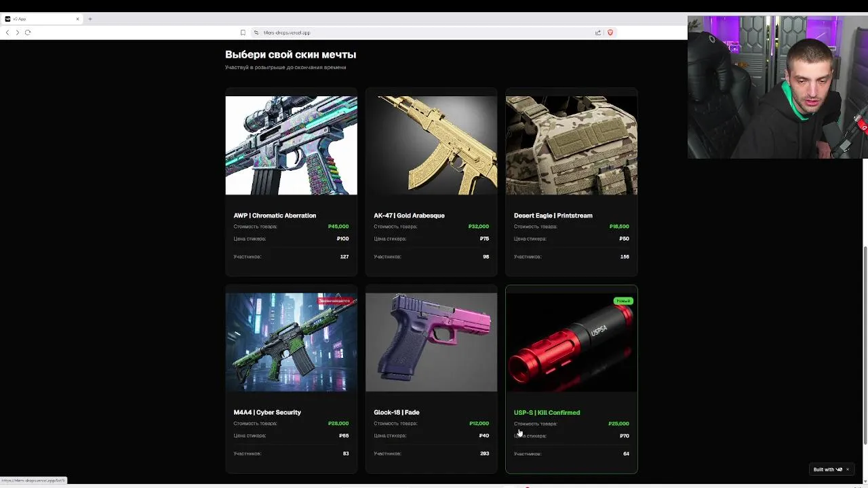Open the Desert Eagle Printstream image
Image resolution: width=868 pixels, height=488 pixels.
click(571, 145)
